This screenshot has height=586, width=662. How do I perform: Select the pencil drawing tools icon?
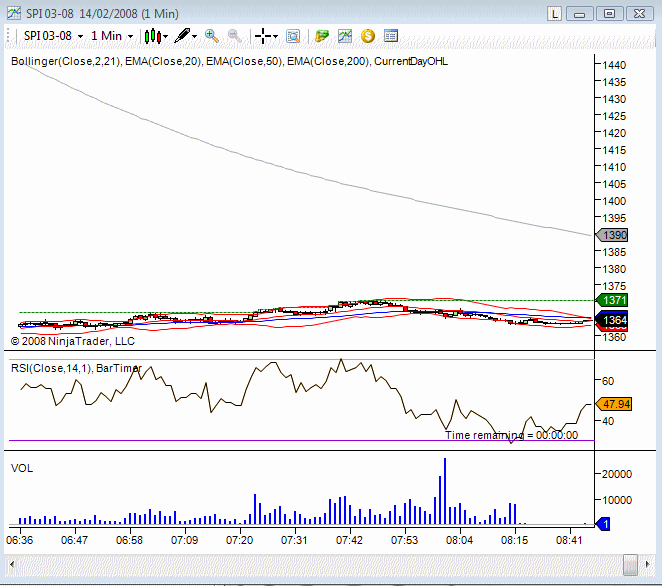click(182, 35)
